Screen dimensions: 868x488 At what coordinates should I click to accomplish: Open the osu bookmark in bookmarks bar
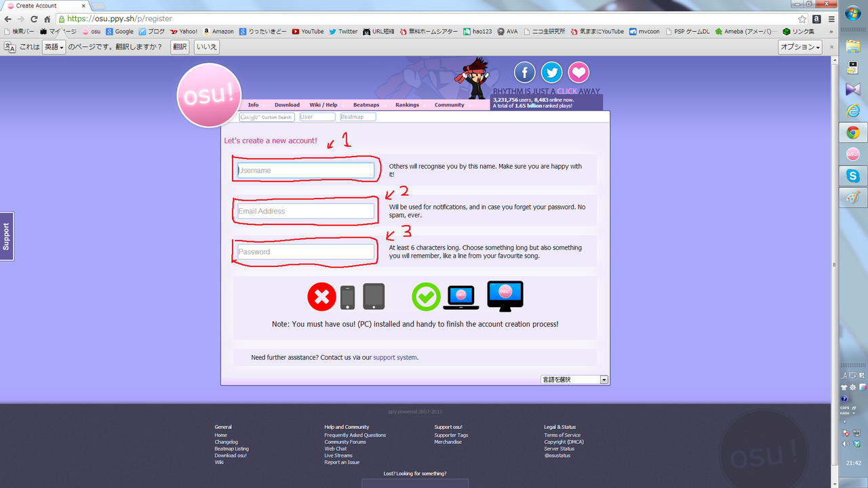point(91,31)
